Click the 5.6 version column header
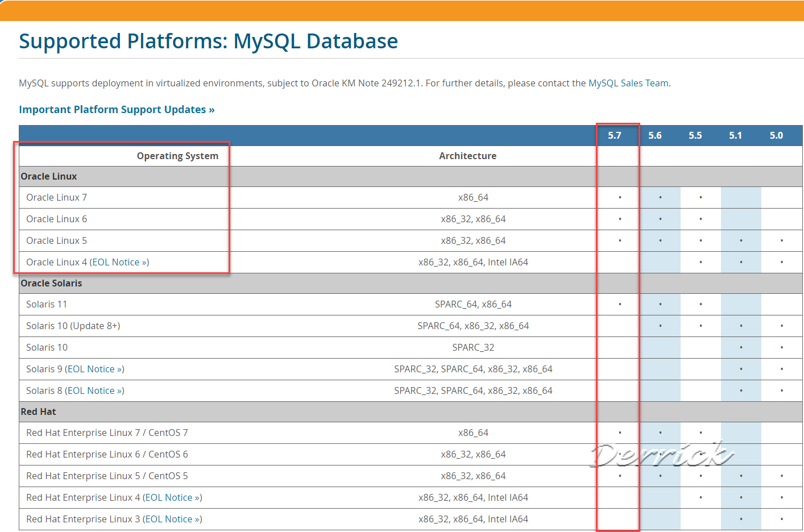 655,135
